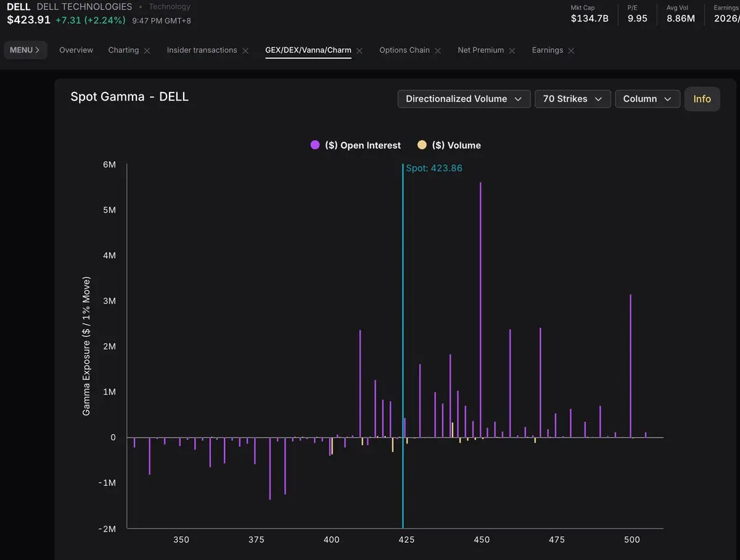Close the GEX/DEX/Vanna/Charm tab
Image resolution: width=740 pixels, height=560 pixels.
(x=360, y=51)
